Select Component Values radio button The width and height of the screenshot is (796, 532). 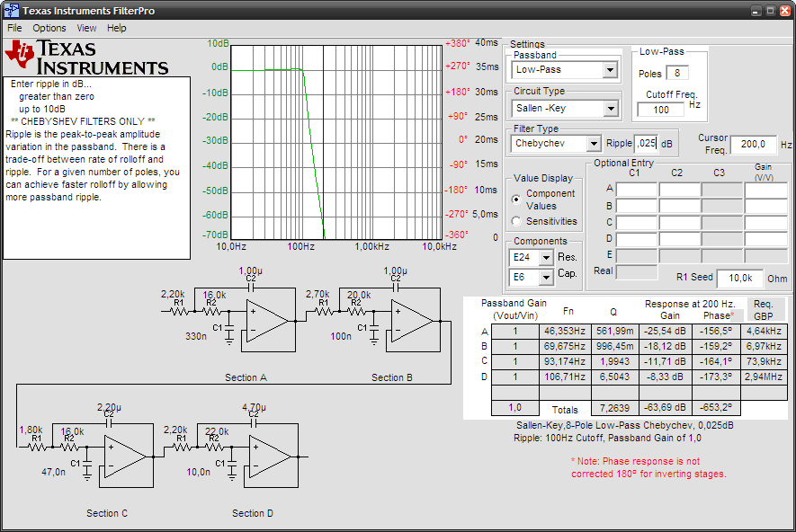coord(516,199)
